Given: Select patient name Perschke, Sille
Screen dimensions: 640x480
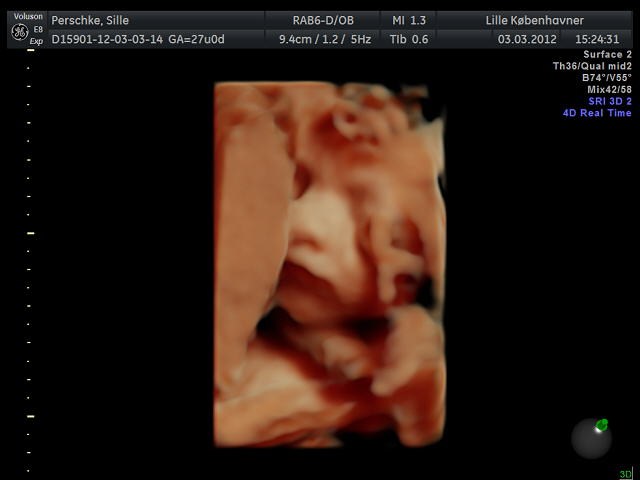Looking at the screenshot, I should [90, 20].
